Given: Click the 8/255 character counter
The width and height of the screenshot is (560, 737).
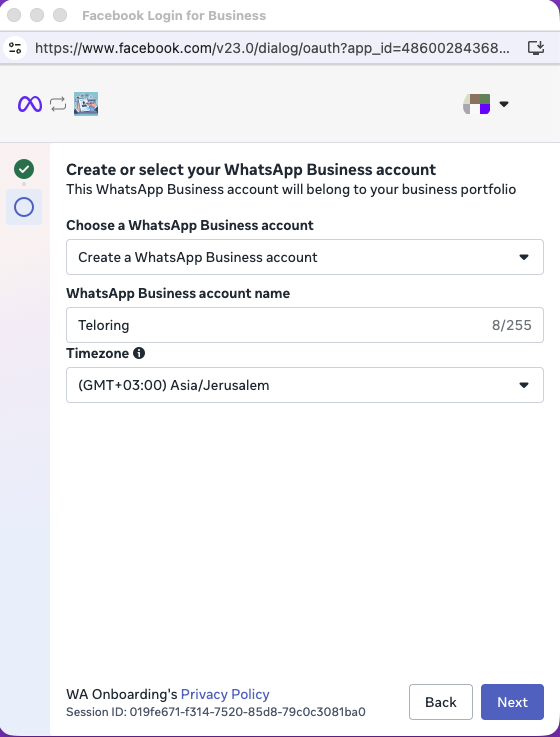Looking at the screenshot, I should coord(512,325).
